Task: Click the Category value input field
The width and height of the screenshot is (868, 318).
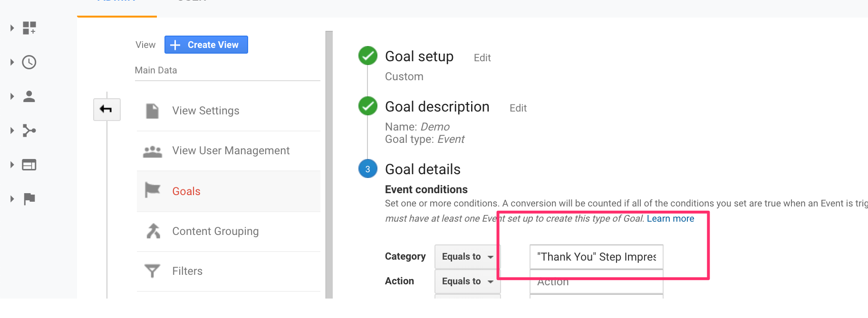Action: [597, 257]
